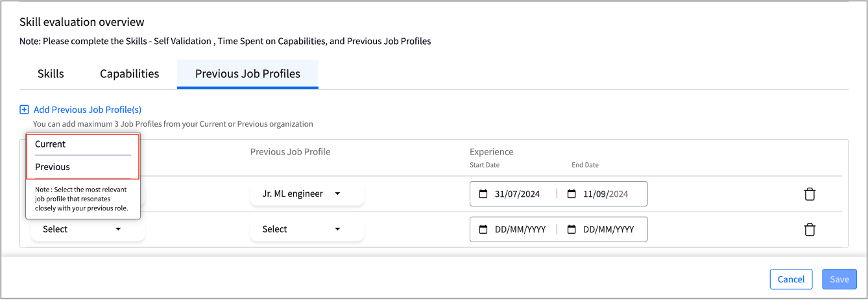868x300 pixels.
Task: Open the second row job profile Select dropdown
Action: (x=307, y=229)
